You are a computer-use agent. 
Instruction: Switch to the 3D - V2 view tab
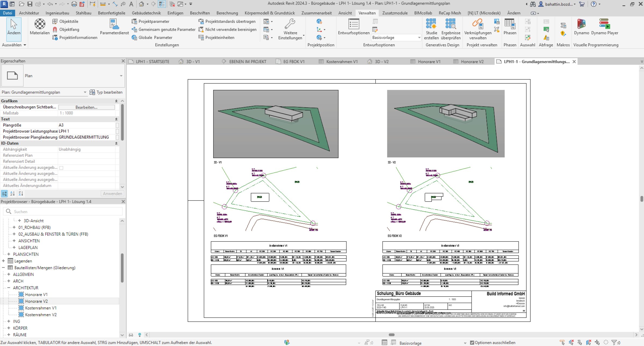coord(378,62)
